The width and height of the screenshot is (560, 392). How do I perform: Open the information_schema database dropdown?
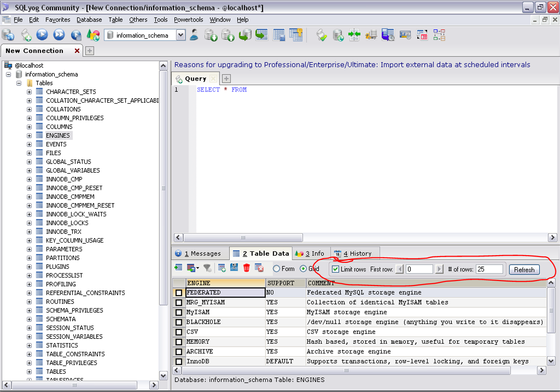181,35
